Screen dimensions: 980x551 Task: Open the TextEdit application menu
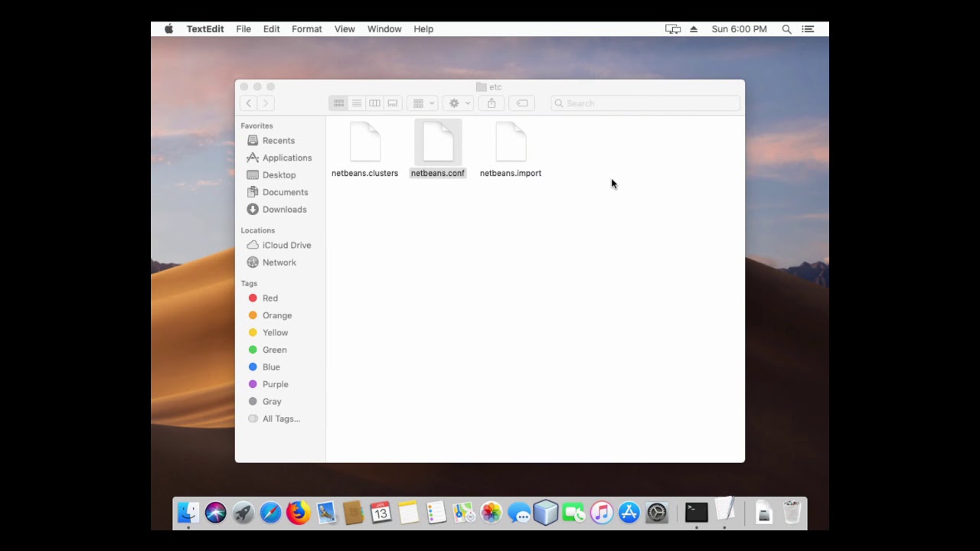tap(205, 29)
